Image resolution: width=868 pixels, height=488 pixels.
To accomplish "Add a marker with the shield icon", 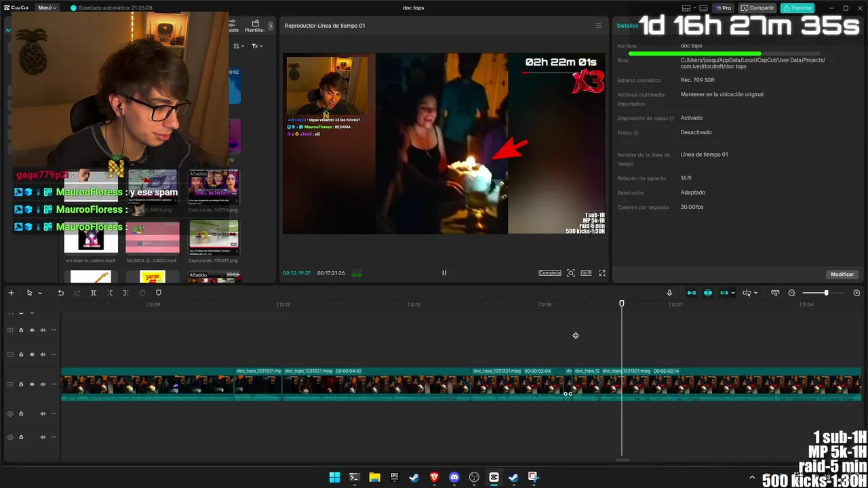I will click(159, 293).
